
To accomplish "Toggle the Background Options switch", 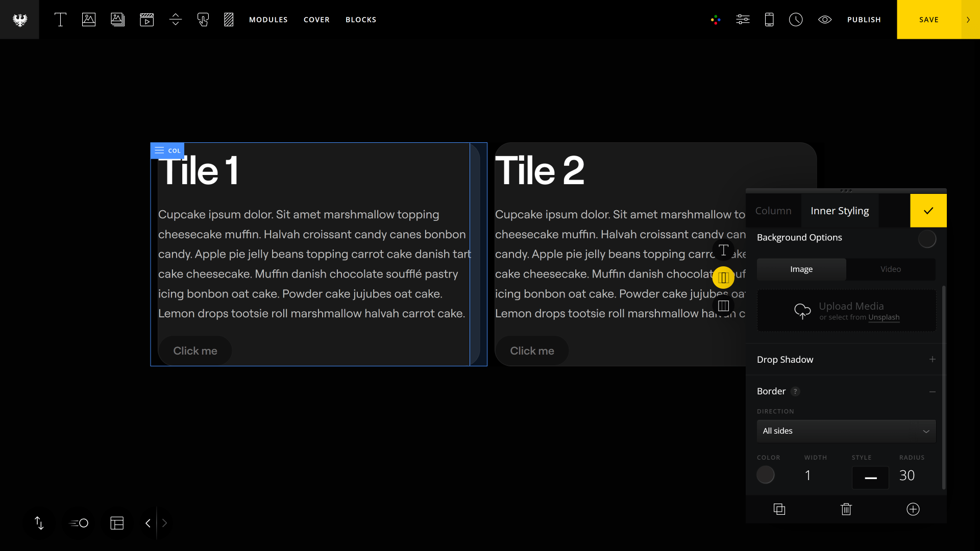I will tap(927, 239).
